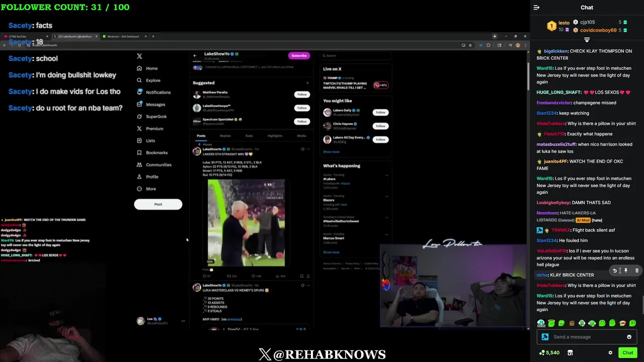Image resolution: width=644 pixels, height=362 pixels.
Task: Follow Lakers All Day Every account
Action: tap(380, 140)
